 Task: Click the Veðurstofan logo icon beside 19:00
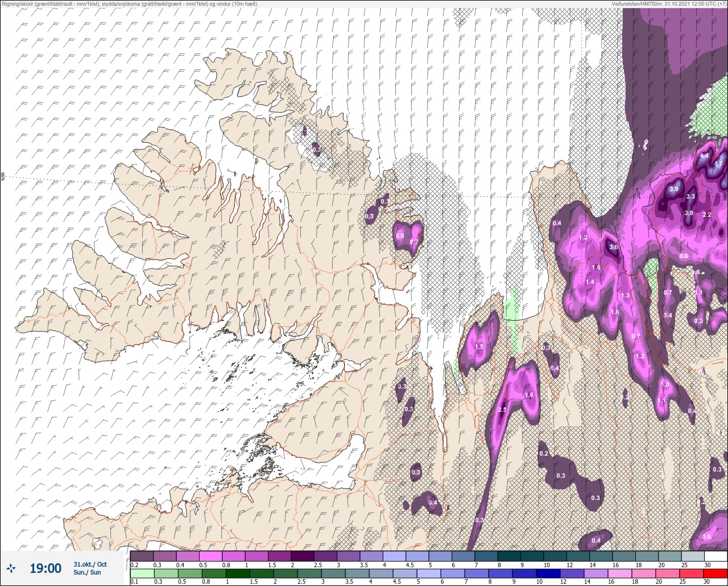pyautogui.click(x=11, y=568)
